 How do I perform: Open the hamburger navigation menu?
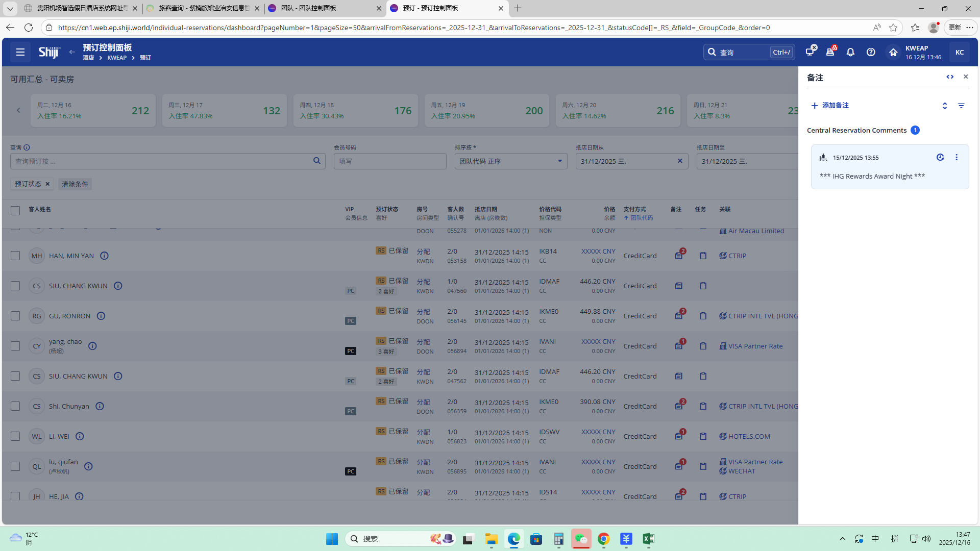(20, 52)
